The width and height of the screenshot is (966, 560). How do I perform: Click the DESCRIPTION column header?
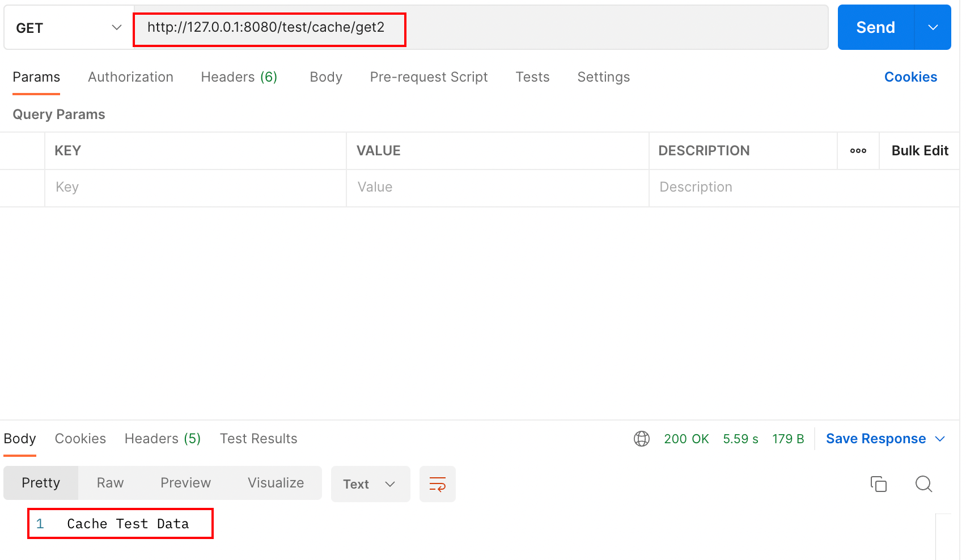[x=704, y=151]
